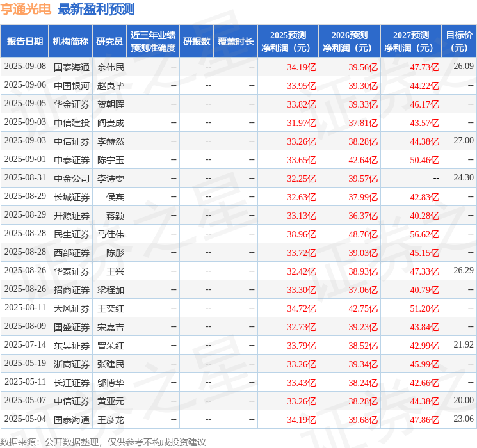Click target price 24.30
This screenshot has height=448, width=477.
pos(464,177)
